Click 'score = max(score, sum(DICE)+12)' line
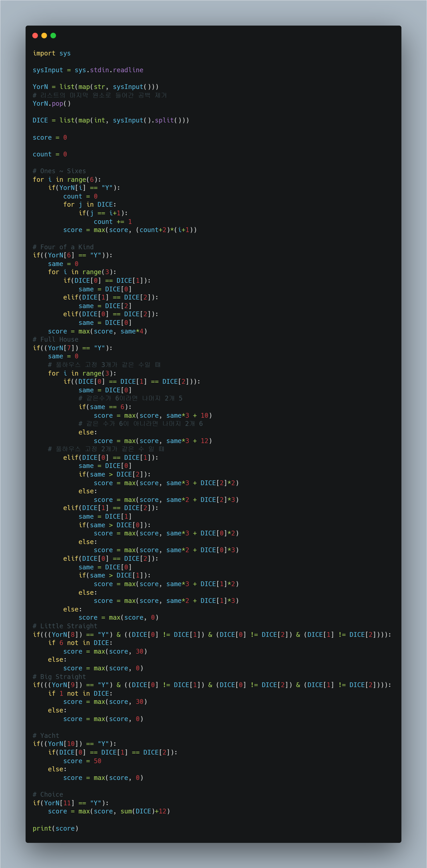Image resolution: width=427 pixels, height=868 pixels. point(109,811)
